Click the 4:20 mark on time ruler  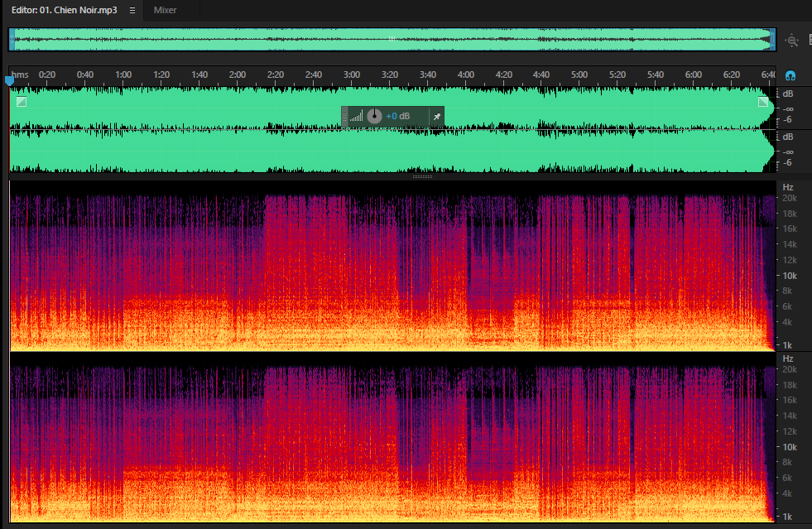(504, 75)
